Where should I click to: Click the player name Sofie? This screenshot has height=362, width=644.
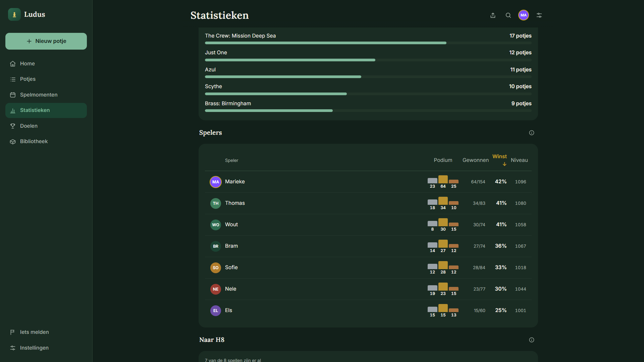coord(231,267)
